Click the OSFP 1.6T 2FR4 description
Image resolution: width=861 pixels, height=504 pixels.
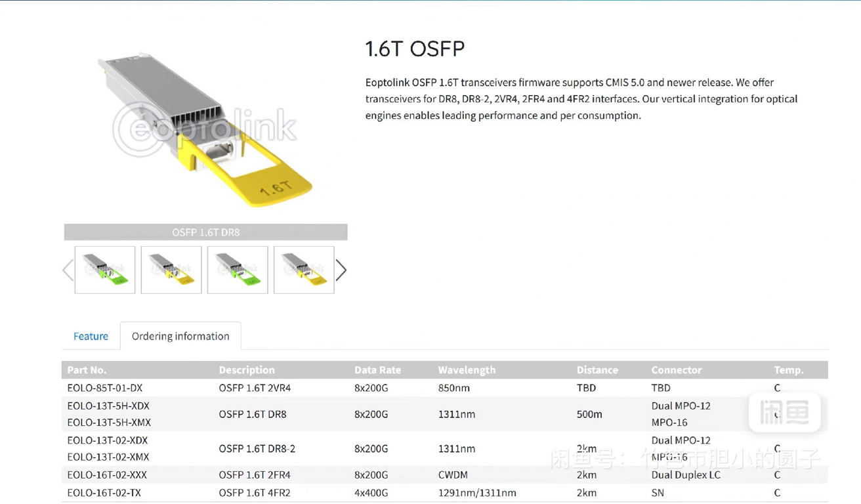click(255, 474)
